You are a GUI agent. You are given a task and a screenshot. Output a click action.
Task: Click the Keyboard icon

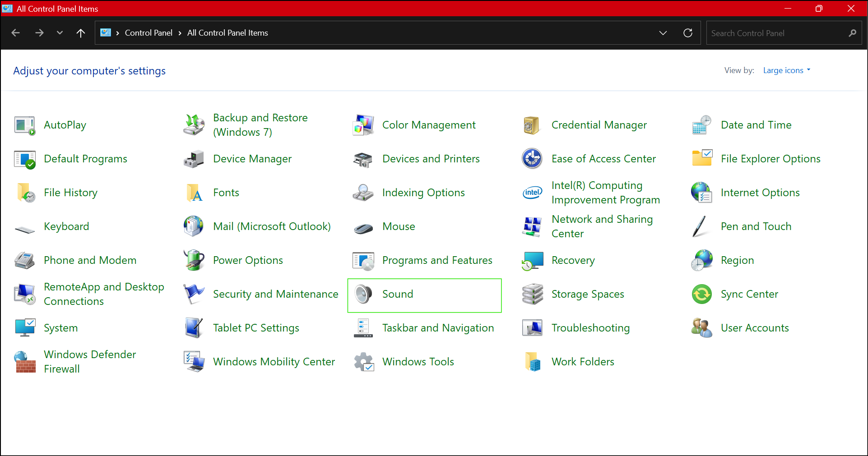25,230
